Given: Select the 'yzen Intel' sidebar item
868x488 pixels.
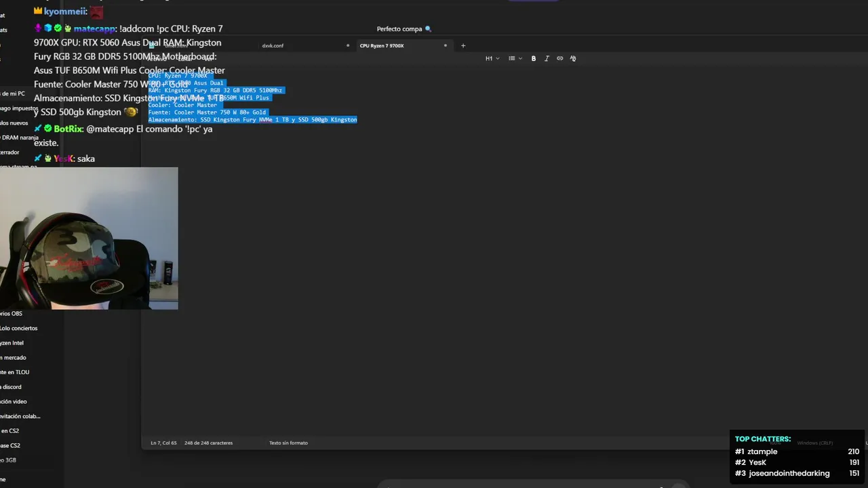Looking at the screenshot, I should (12, 343).
